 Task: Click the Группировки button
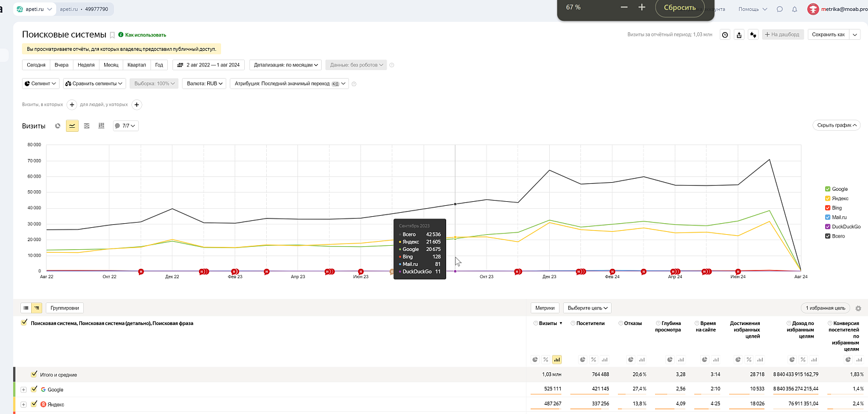click(65, 308)
